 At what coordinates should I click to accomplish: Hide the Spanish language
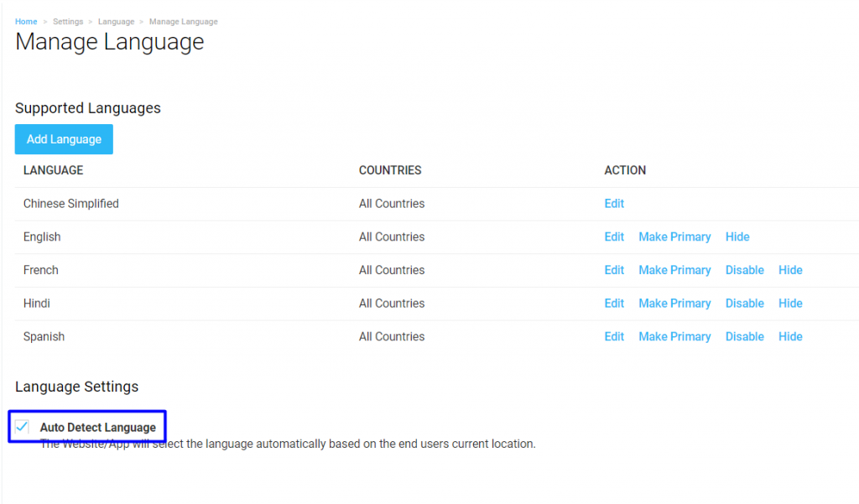[789, 335]
